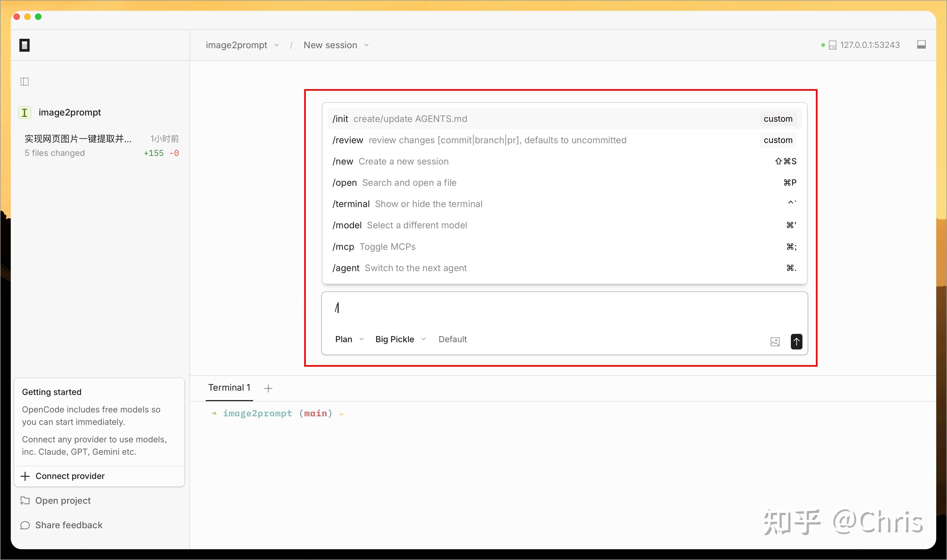Screen dimensions: 947x560
Task: Toggle the sidebar collapse icon
Action: [x=24, y=82]
